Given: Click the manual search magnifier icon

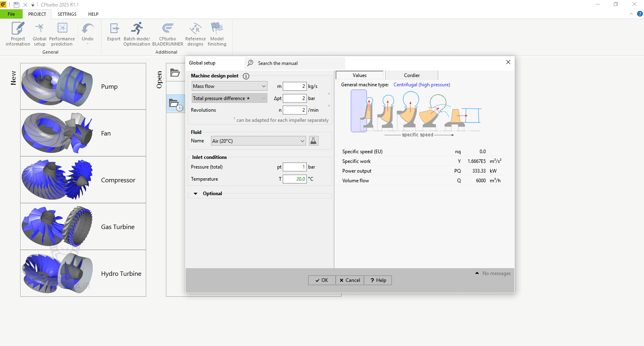Looking at the screenshot, I should (251, 63).
